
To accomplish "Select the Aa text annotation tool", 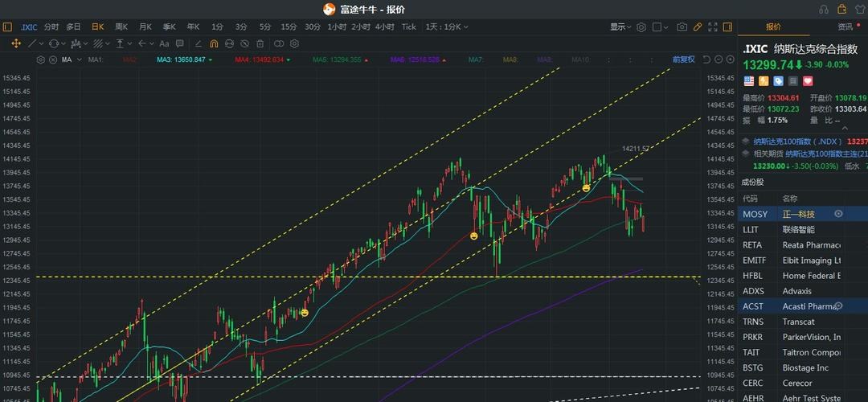I will click(x=165, y=43).
